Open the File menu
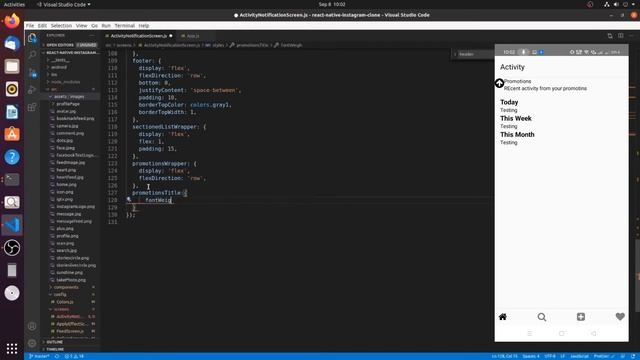 (x=30, y=25)
